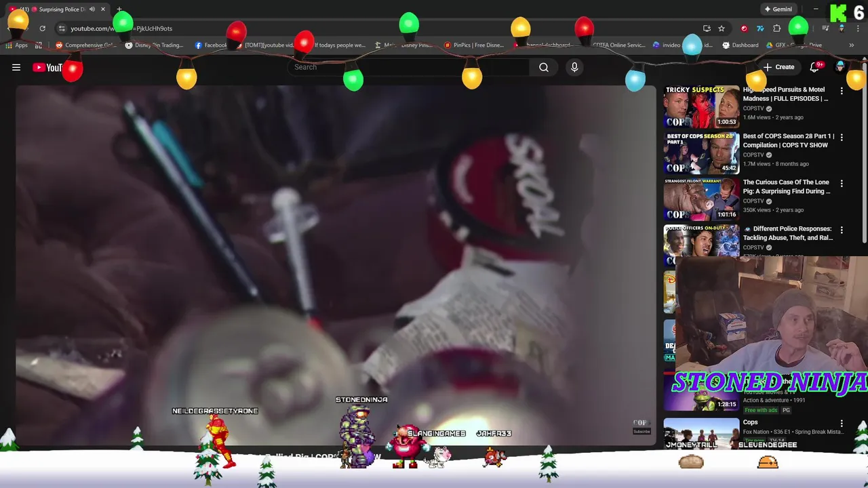The image size is (868, 488).
Task: Mute tab via speaker icon
Action: (x=92, y=9)
